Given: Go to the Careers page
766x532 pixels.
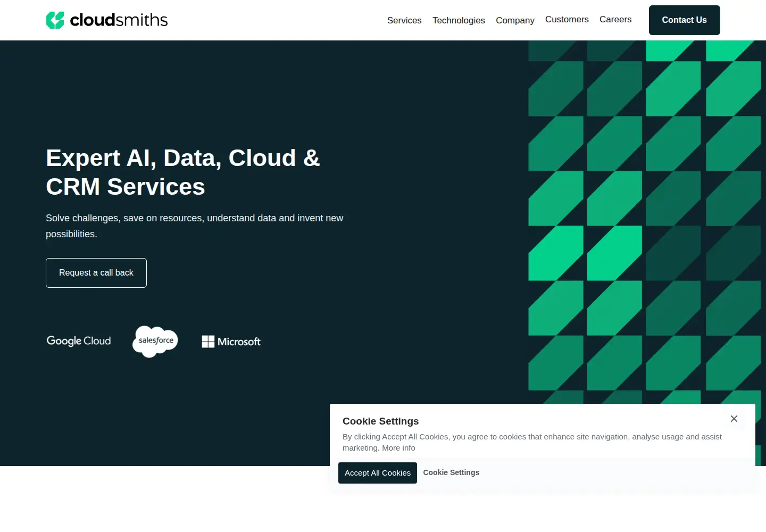Looking at the screenshot, I should coord(615,19).
